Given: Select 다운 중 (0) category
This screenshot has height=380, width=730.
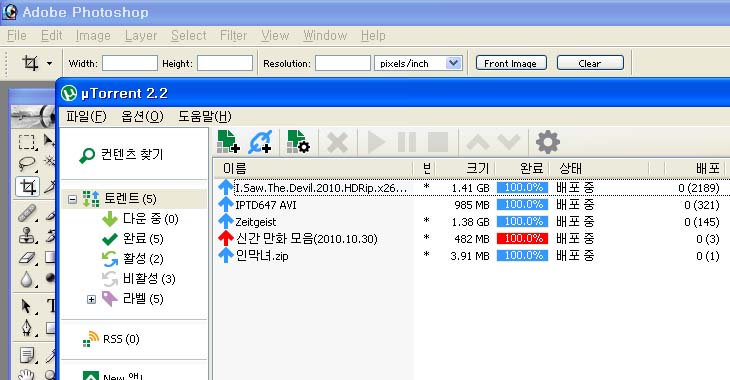Looking at the screenshot, I should tap(140, 219).
